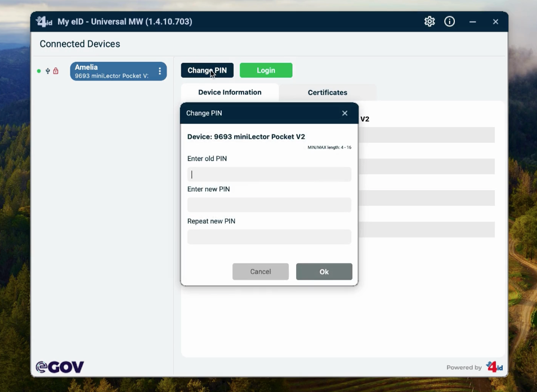This screenshot has width=537, height=392.
Task: Click the red lock status icon
Action: point(56,71)
